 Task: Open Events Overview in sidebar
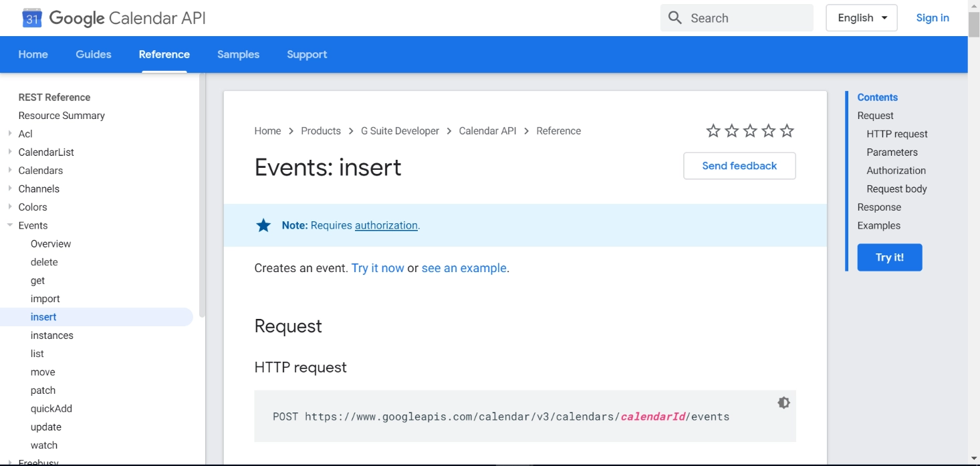click(51, 243)
